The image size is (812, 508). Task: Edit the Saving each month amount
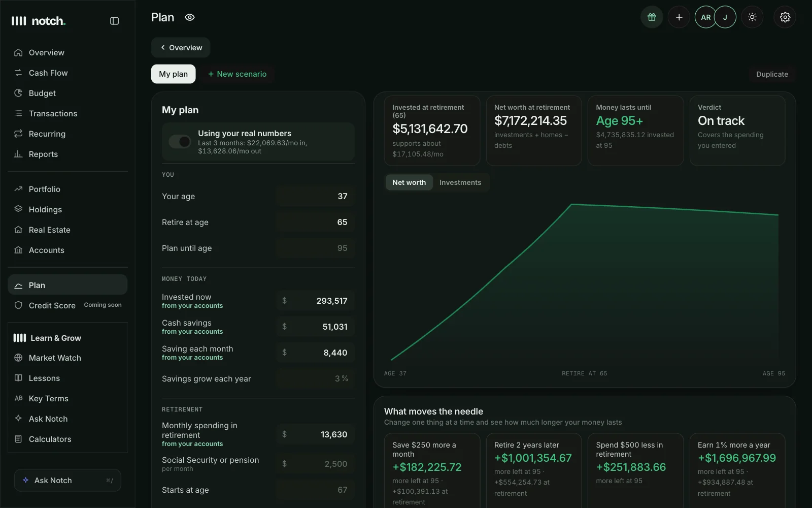(316, 353)
